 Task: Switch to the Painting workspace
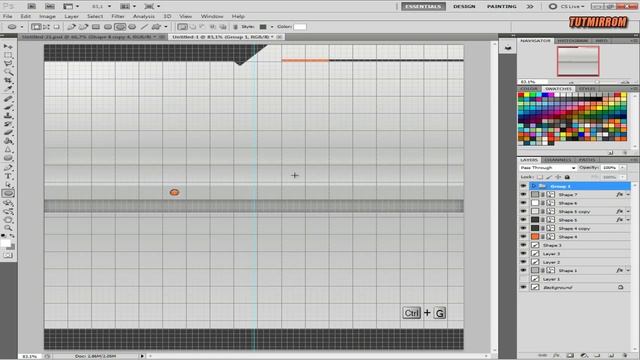[502, 7]
